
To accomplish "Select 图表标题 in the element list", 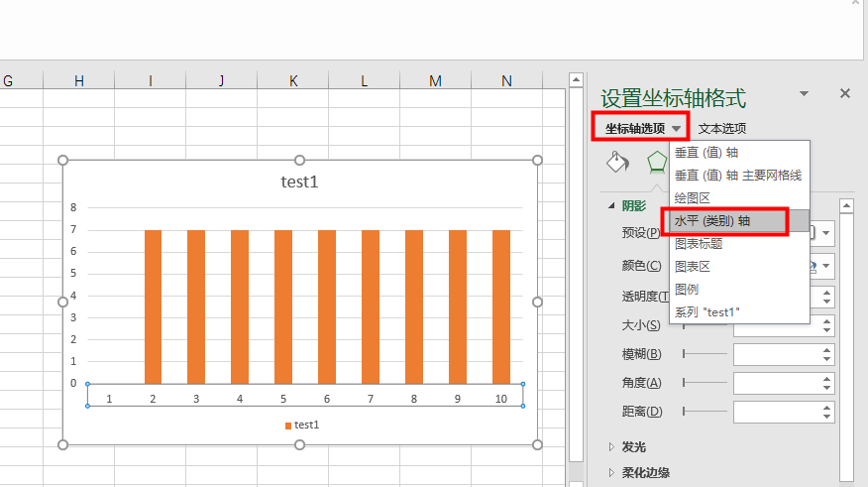I will coord(739,243).
